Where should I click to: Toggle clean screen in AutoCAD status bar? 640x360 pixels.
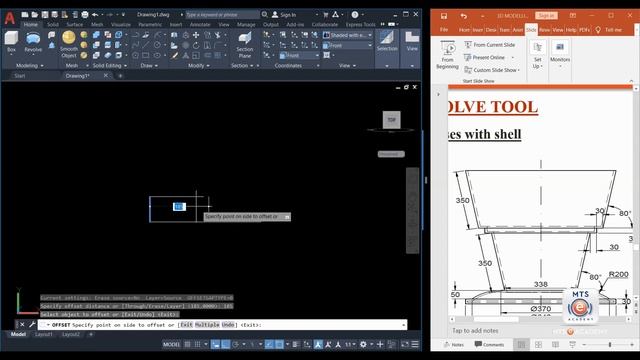[x=405, y=344]
